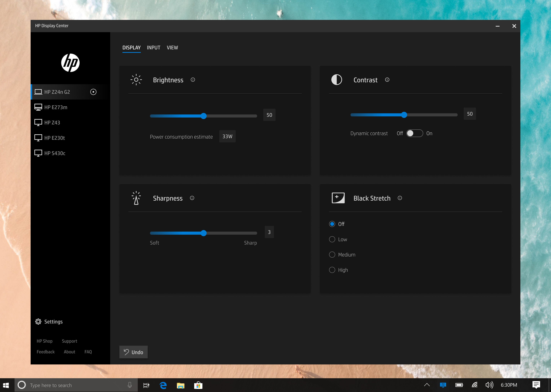Switch to the INPUT tab
The width and height of the screenshot is (551, 392).
click(x=153, y=47)
